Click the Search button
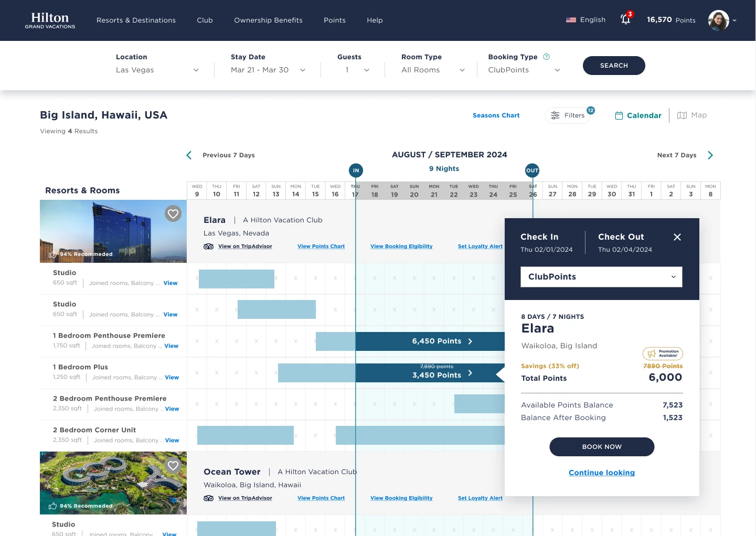This screenshot has width=756, height=536. [x=614, y=66]
